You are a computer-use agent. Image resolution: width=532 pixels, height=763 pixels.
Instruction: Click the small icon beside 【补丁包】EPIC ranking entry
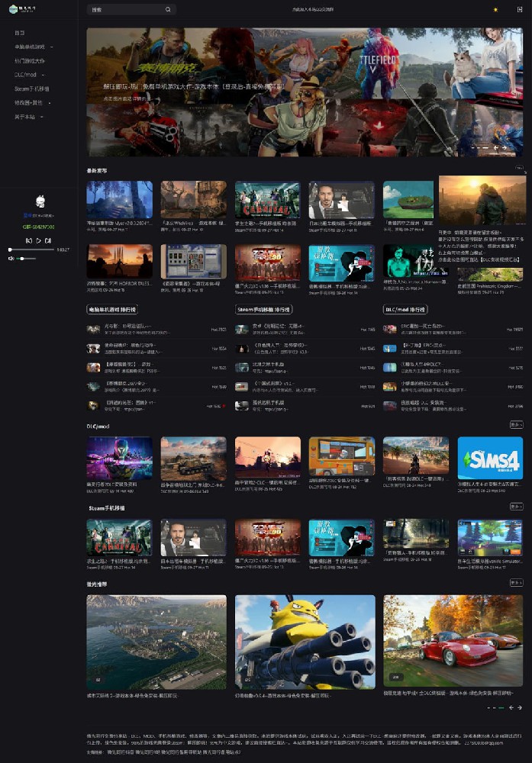point(390,349)
